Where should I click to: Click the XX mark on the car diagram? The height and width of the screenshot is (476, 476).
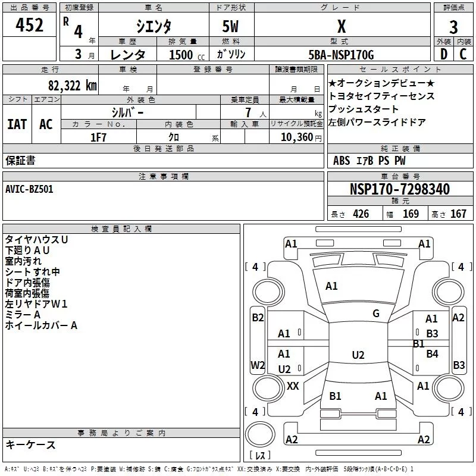coord(293,386)
